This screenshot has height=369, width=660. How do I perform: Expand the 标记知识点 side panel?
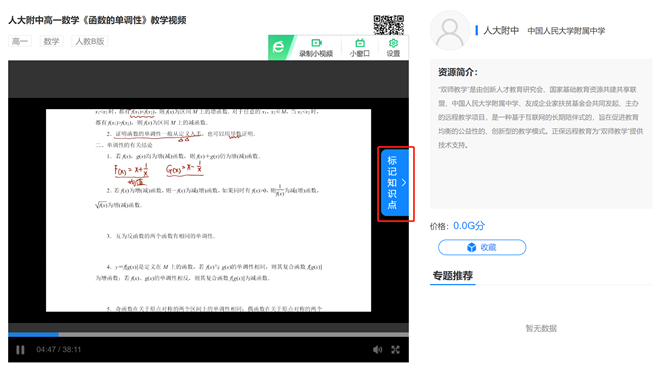pyautogui.click(x=395, y=183)
